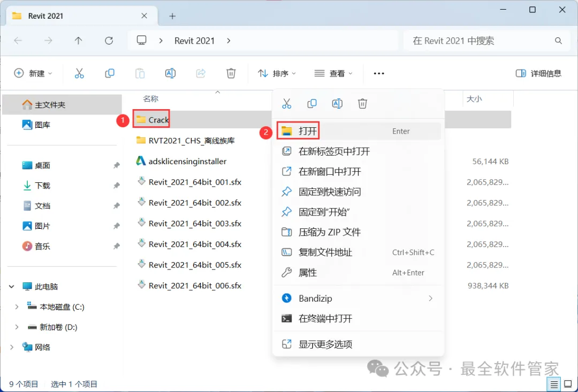Go up one folder level with the up arrow

(x=78, y=41)
